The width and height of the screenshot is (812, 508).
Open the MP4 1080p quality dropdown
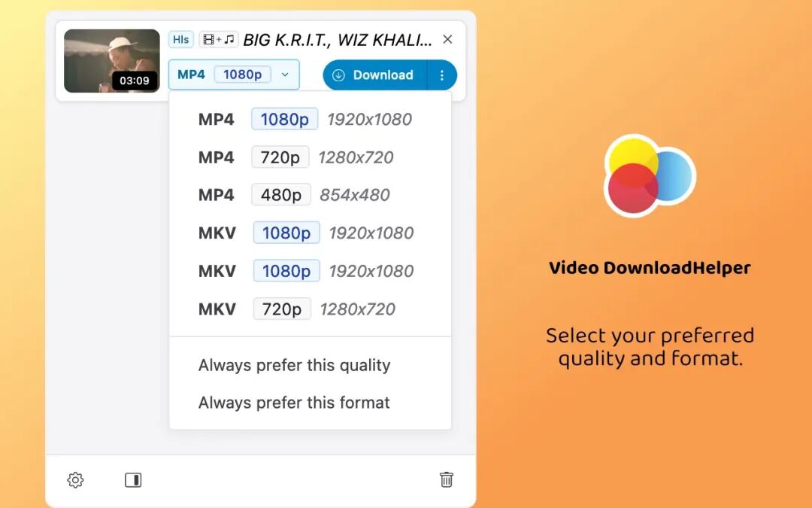[x=233, y=75]
